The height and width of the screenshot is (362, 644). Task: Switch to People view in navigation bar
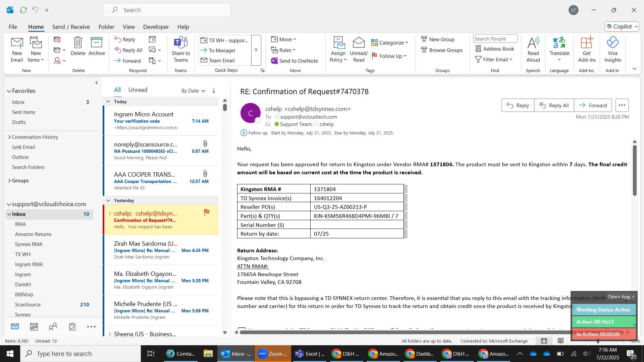pyautogui.click(x=53, y=327)
